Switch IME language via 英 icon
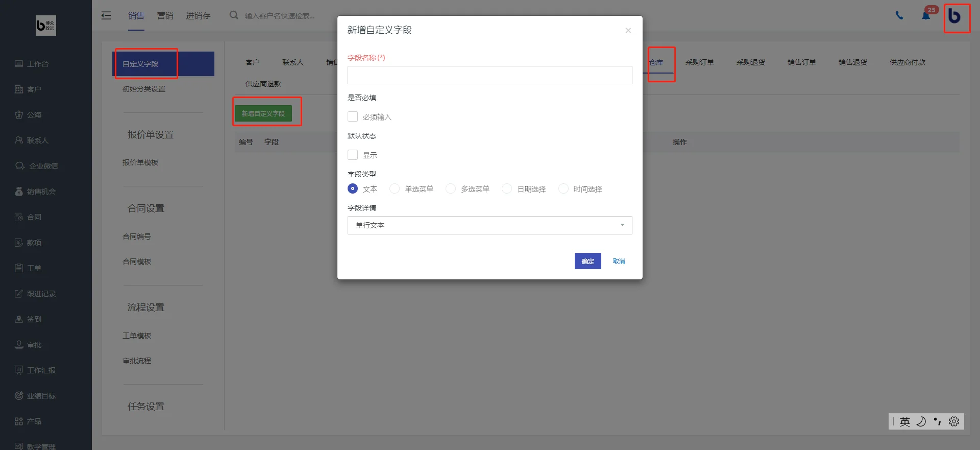This screenshot has width=980, height=450. tap(905, 421)
